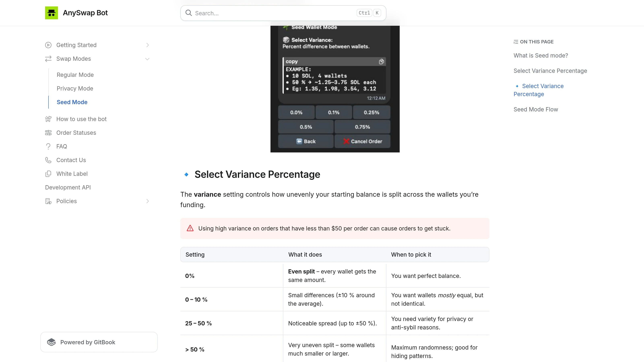
Task: Click the How to use the bot icon
Action: pos(48,119)
